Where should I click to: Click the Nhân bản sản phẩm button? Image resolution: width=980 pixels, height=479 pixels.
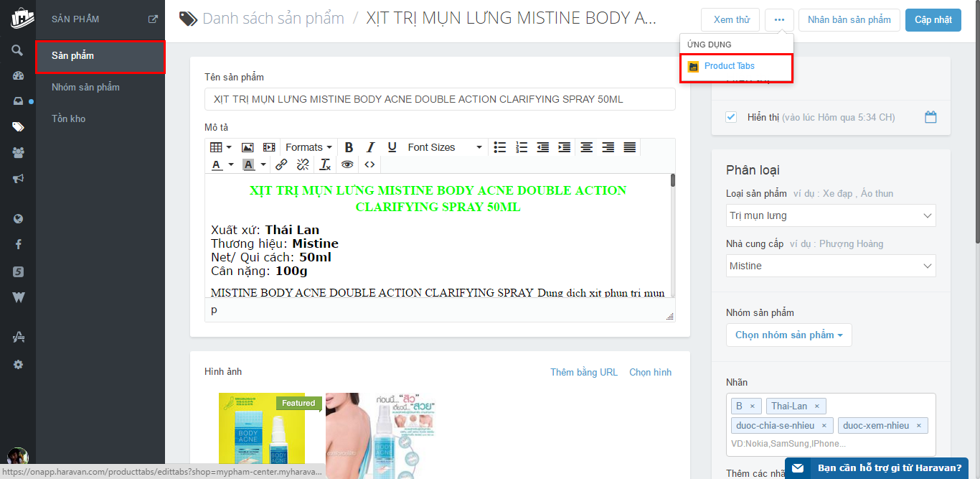point(849,20)
